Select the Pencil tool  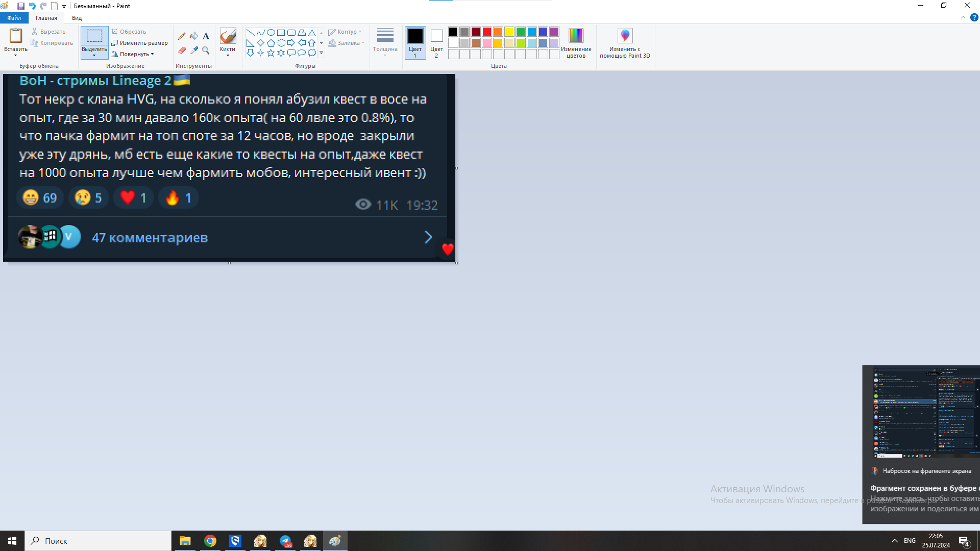point(182,36)
